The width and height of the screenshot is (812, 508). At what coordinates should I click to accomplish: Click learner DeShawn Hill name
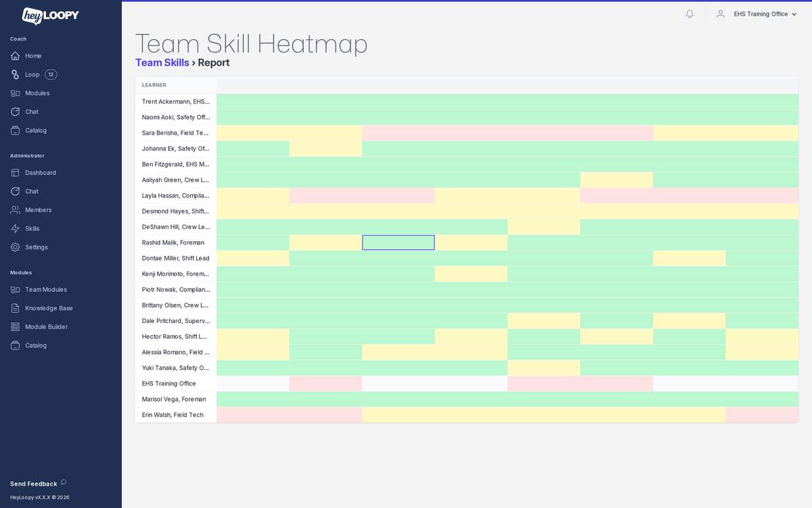tap(176, 227)
